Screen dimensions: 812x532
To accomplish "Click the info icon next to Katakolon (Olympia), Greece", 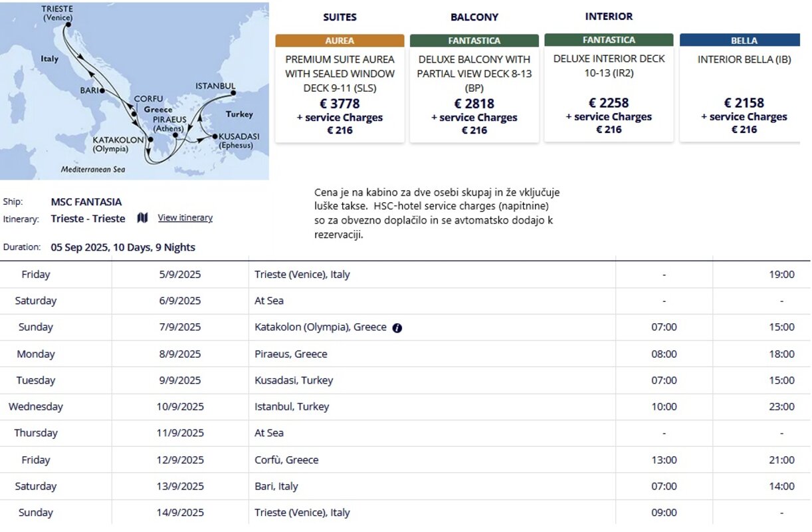I will tap(397, 328).
